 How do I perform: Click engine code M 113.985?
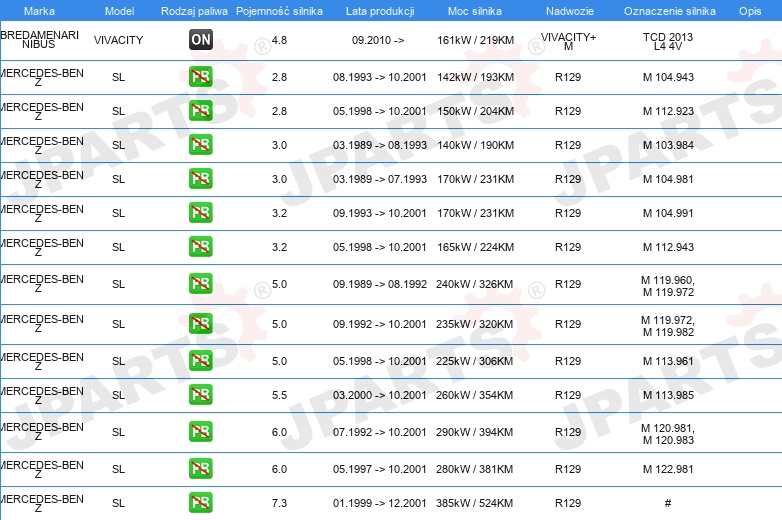pyautogui.click(x=668, y=394)
